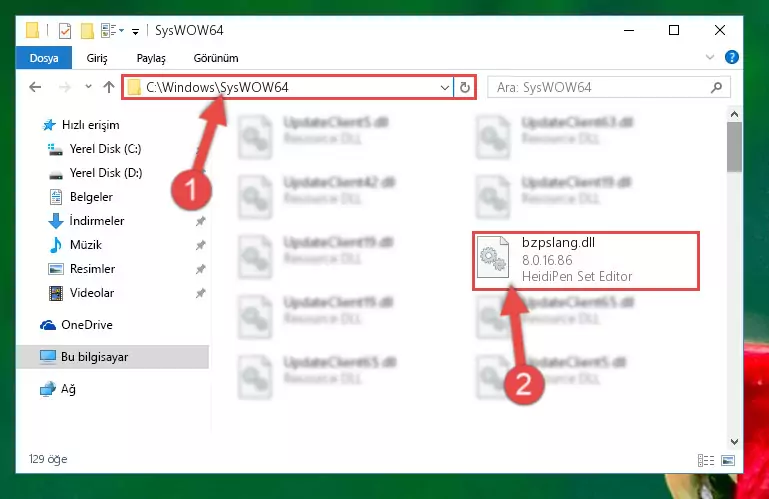The width and height of the screenshot is (769, 499).
Task: Switch to the Görünüm tab
Action: tap(216, 58)
